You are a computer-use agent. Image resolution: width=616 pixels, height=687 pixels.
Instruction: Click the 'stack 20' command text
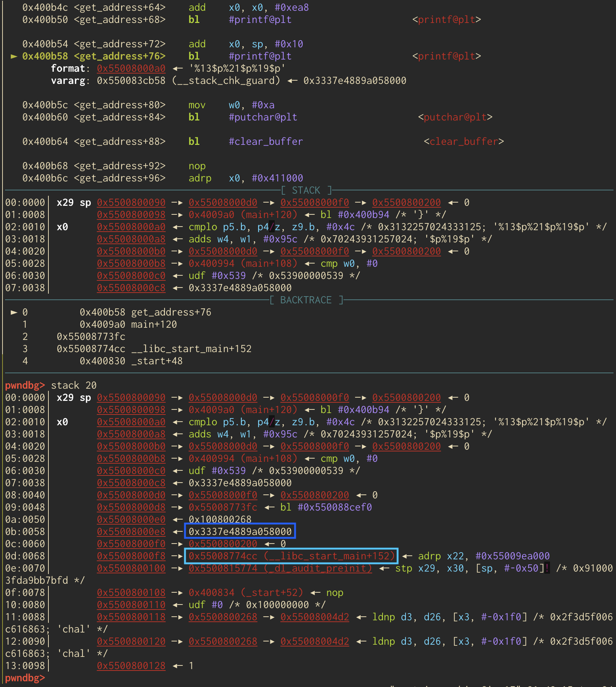74,385
